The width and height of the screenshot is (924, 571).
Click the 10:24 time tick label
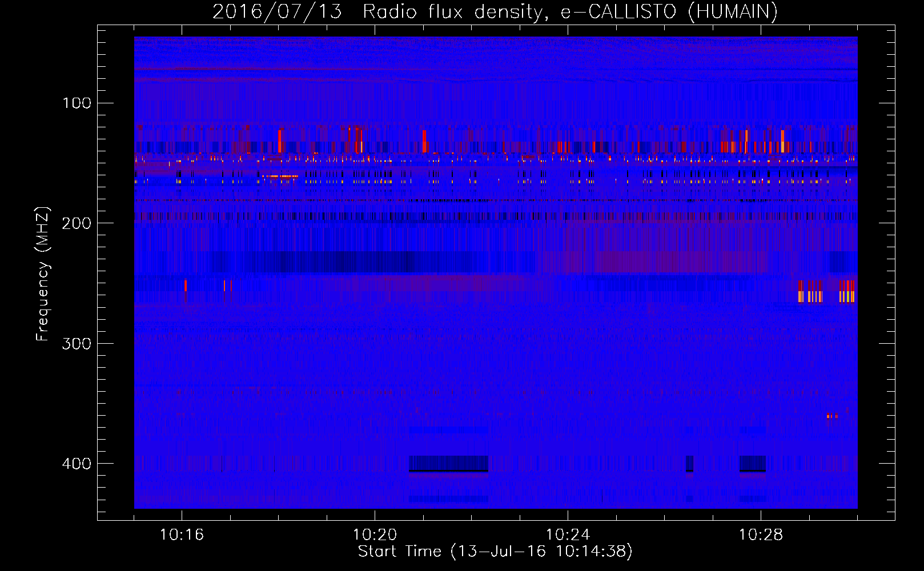(568, 535)
